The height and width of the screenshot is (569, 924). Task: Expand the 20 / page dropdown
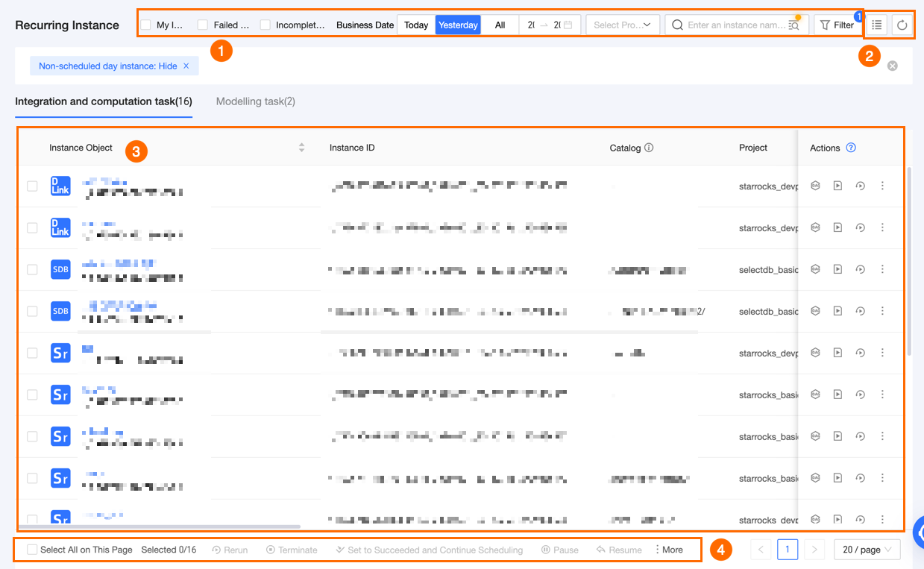[867, 550]
